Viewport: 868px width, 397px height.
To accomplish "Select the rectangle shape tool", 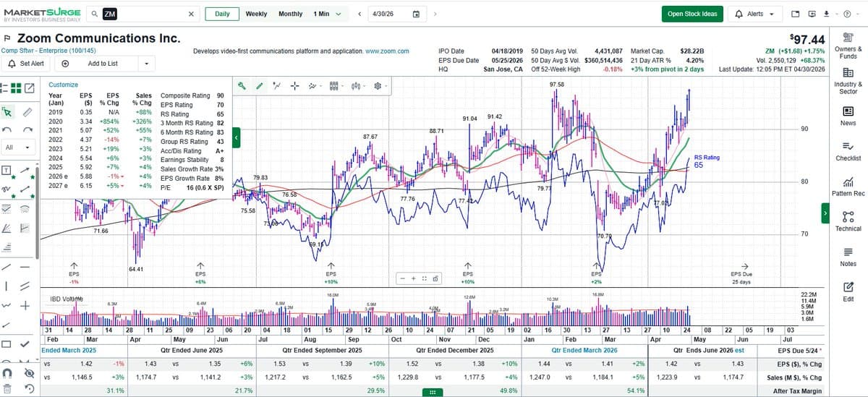I will [x=8, y=343].
